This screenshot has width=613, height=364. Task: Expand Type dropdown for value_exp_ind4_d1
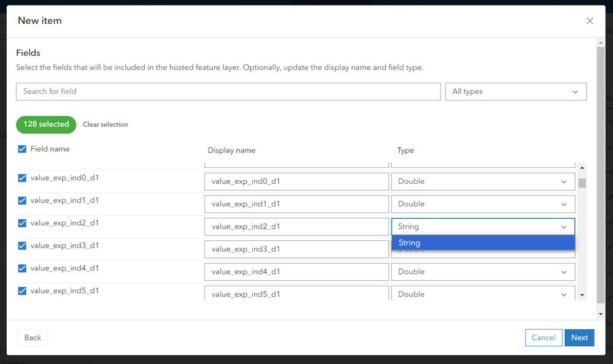pyautogui.click(x=483, y=271)
